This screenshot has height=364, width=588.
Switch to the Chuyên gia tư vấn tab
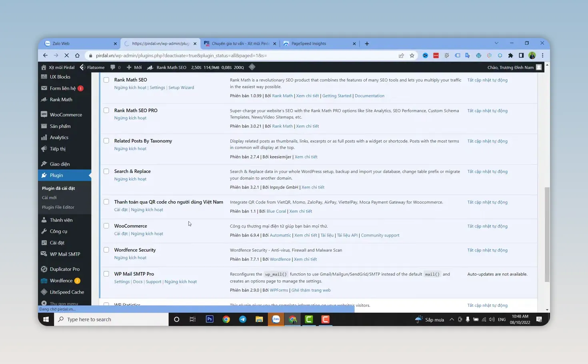click(240, 44)
